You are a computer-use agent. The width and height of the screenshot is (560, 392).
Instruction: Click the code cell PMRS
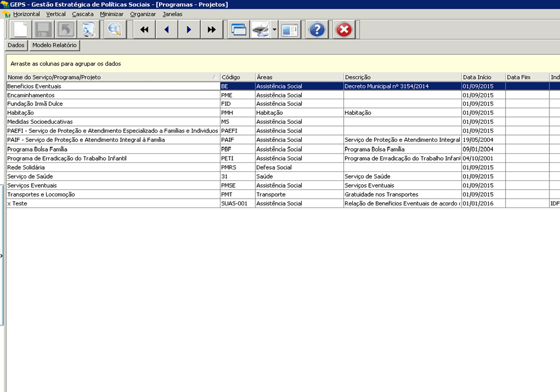[x=237, y=167]
